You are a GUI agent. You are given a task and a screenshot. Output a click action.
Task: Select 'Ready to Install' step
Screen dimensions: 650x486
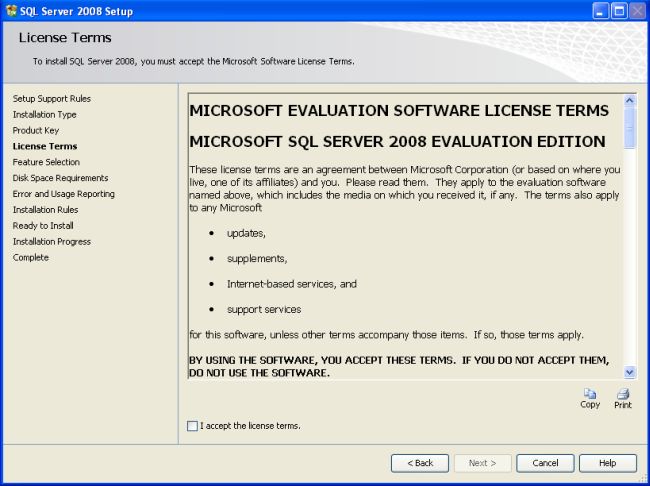coord(43,226)
